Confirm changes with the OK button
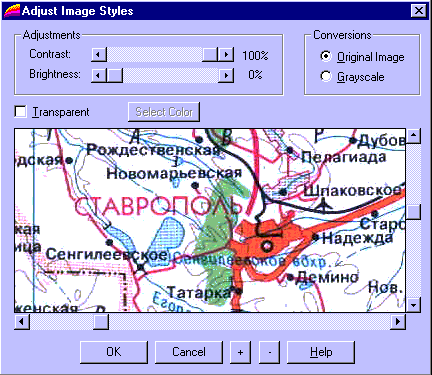Viewport: 432px width, 375px height. (x=114, y=352)
